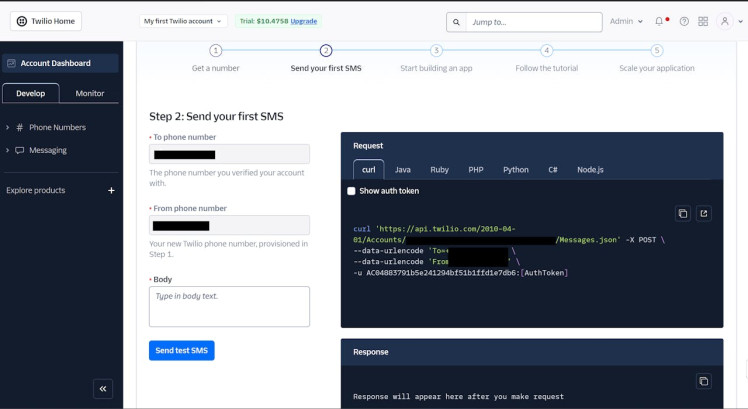The image size is (748, 409).
Task: Open the products grid icon
Action: 703,21
